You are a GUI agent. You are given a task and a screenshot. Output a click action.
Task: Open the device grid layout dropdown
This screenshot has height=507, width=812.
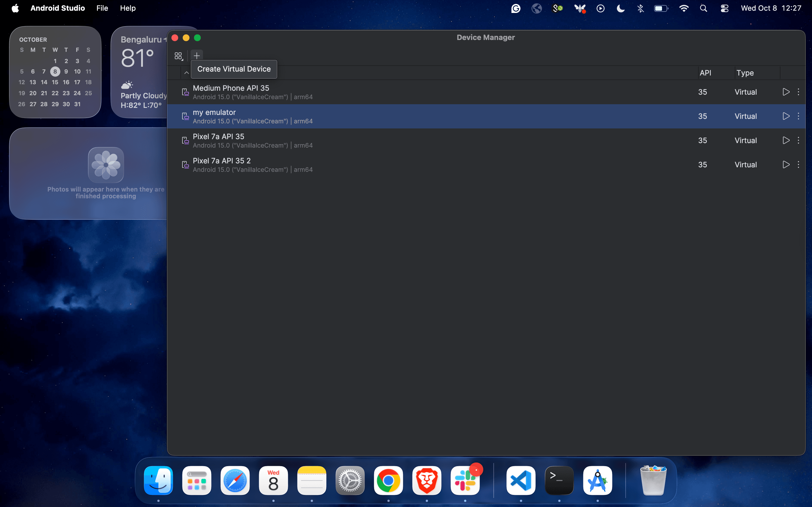[x=178, y=56]
